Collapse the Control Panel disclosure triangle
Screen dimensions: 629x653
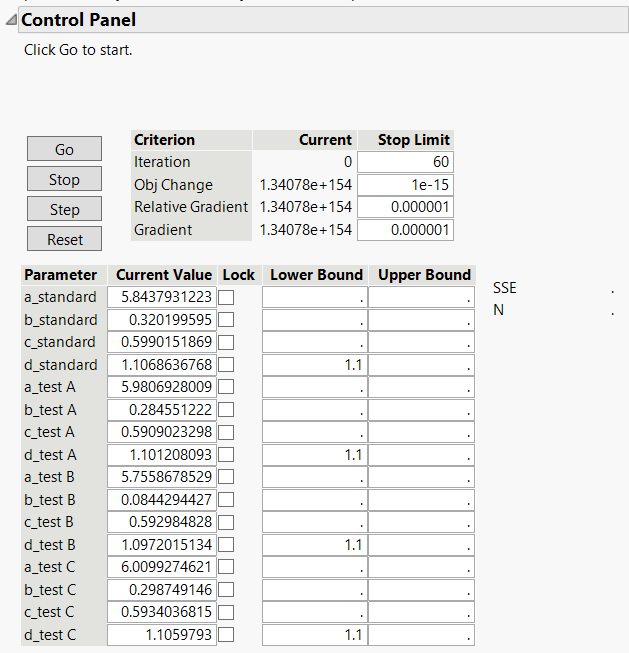[11, 20]
